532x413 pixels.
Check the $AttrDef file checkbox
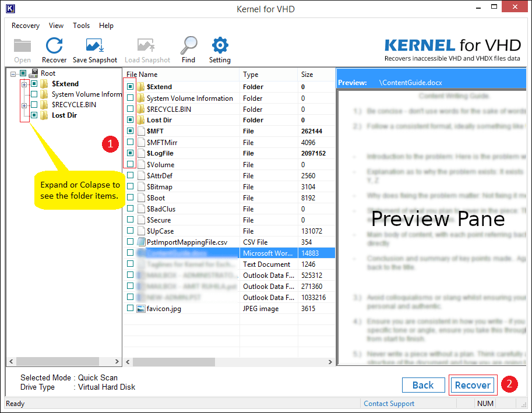pyautogui.click(x=131, y=175)
